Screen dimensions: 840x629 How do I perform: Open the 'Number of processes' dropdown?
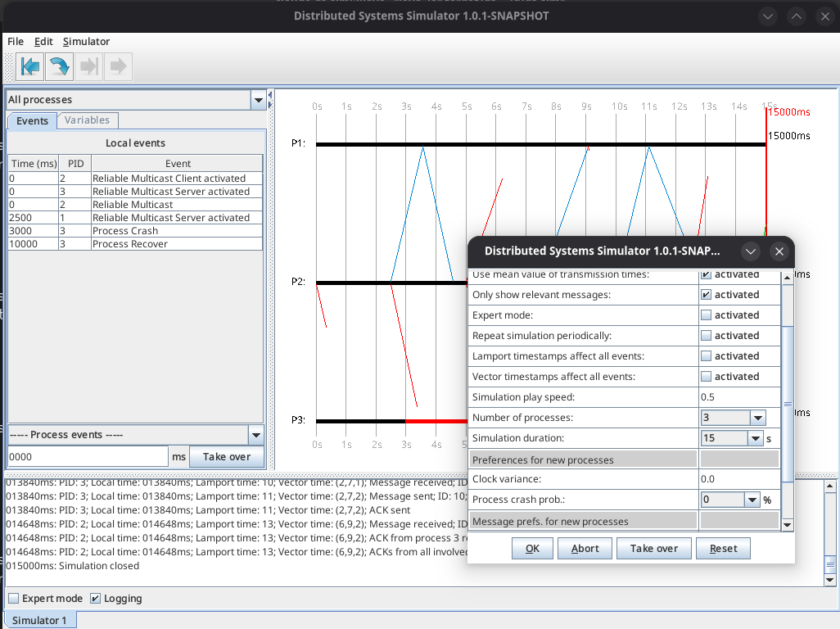757,418
